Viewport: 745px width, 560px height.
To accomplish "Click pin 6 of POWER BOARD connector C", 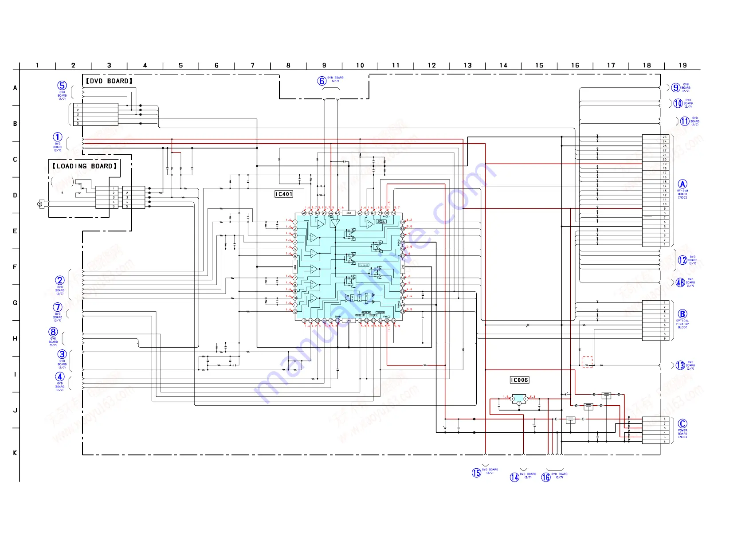I will pos(665,442).
